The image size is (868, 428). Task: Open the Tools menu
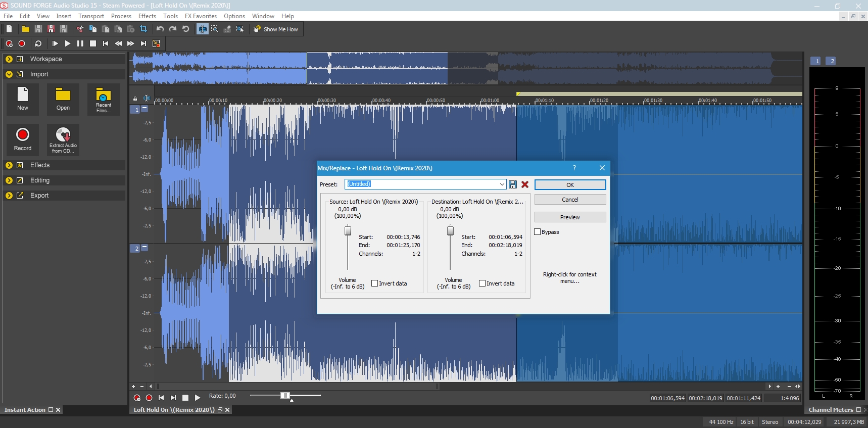(x=170, y=16)
